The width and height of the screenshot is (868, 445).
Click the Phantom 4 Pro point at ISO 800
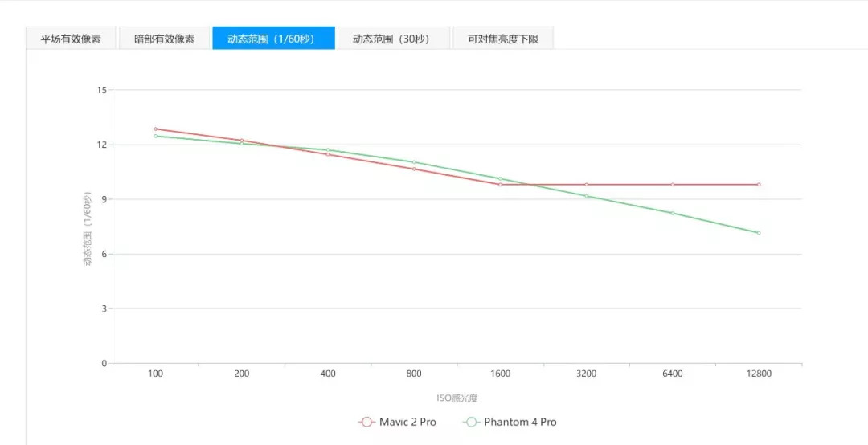(414, 162)
